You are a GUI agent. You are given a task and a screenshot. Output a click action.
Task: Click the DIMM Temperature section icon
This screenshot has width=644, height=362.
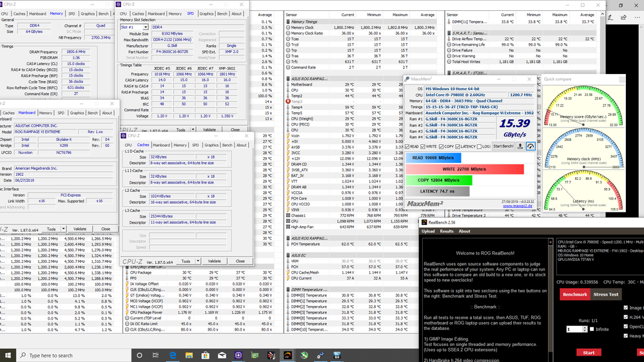click(288, 289)
